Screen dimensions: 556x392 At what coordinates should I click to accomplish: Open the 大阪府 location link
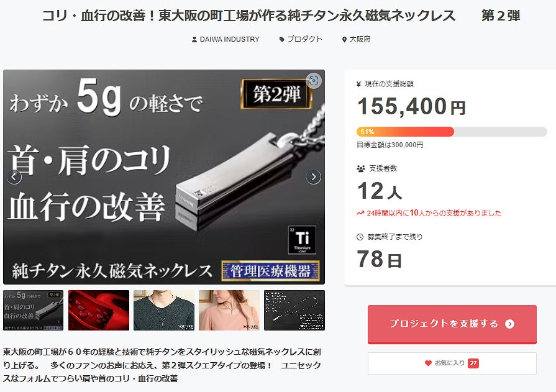tap(360, 39)
